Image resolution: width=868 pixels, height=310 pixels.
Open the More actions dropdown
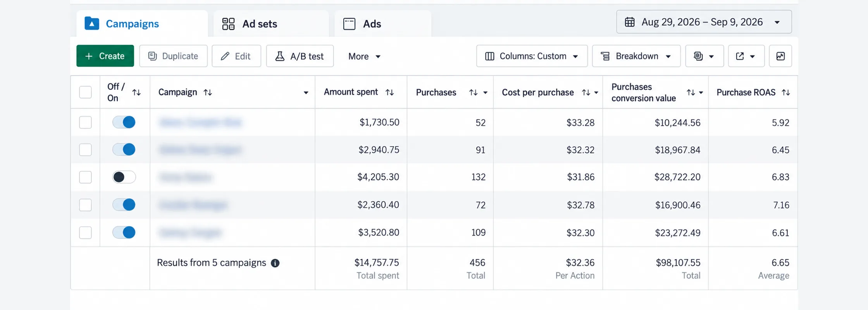click(364, 56)
